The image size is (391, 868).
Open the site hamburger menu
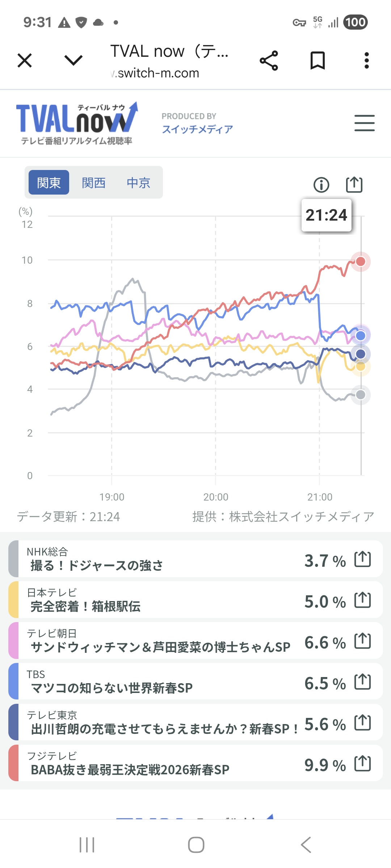(364, 123)
